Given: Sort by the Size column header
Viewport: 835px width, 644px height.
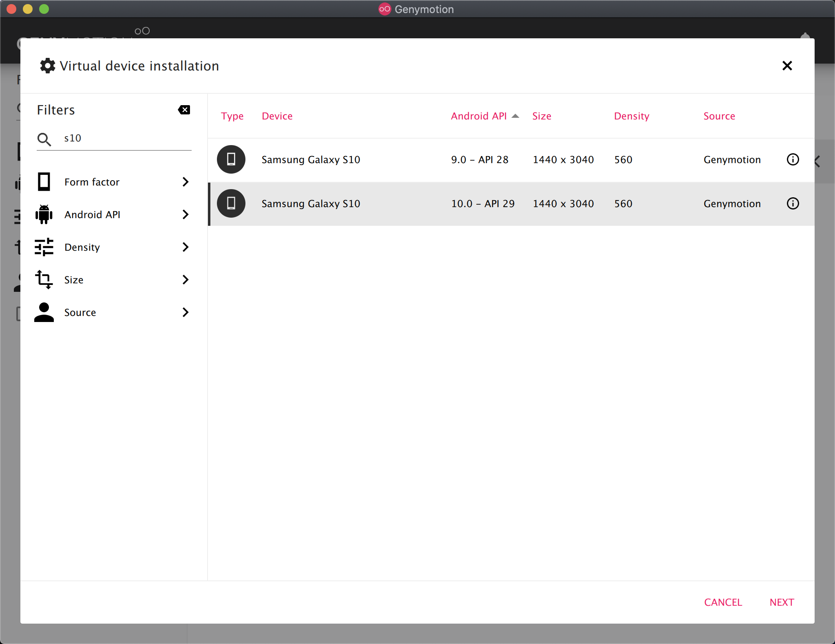Looking at the screenshot, I should (542, 116).
